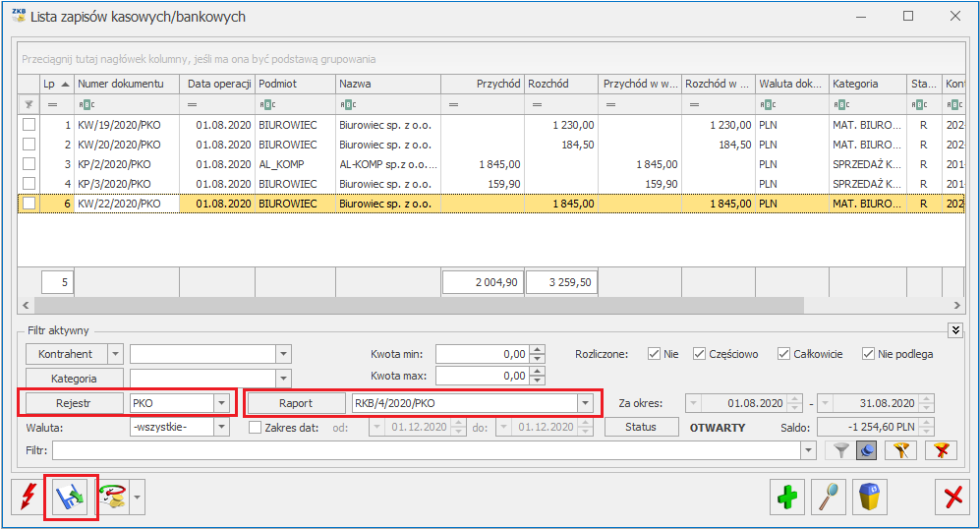Viewport: 980px width, 529px height.
Task: Click the Raport button
Action: click(x=296, y=403)
